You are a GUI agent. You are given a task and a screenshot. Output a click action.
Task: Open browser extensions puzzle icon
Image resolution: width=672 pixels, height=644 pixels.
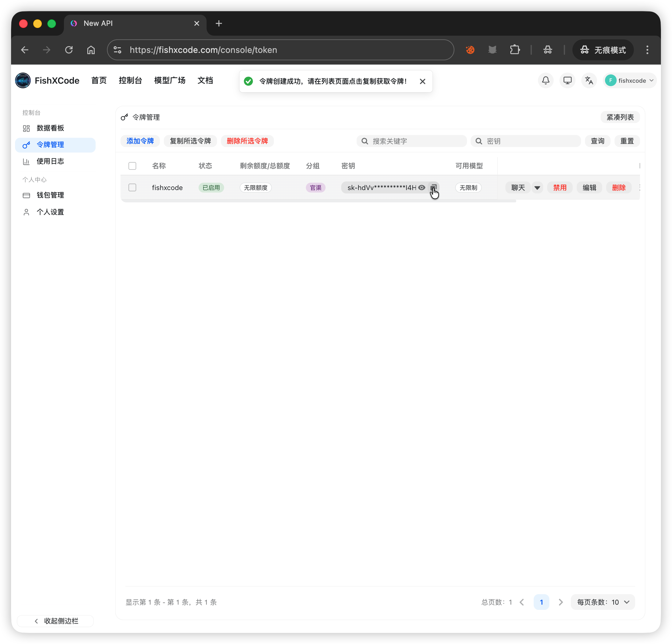(515, 50)
